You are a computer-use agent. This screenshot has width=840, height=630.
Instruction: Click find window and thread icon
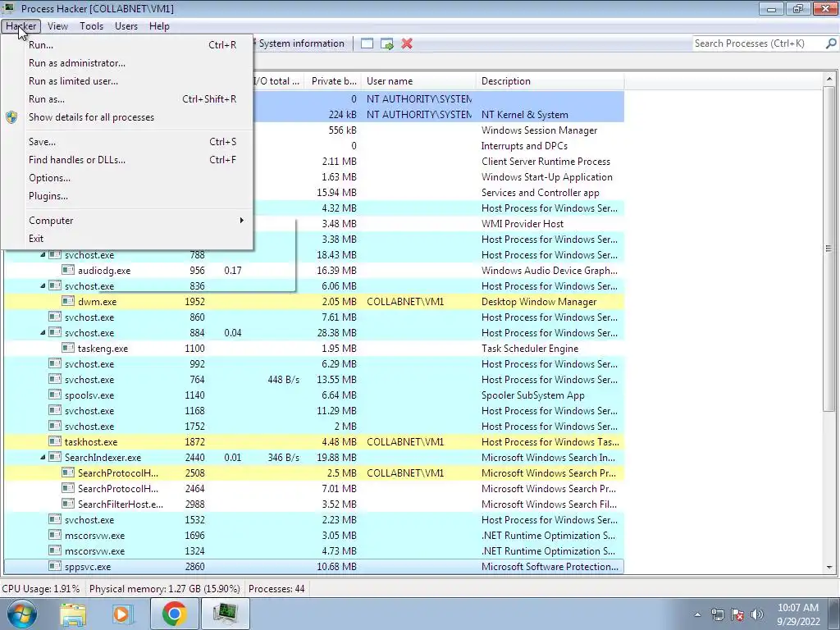click(387, 44)
